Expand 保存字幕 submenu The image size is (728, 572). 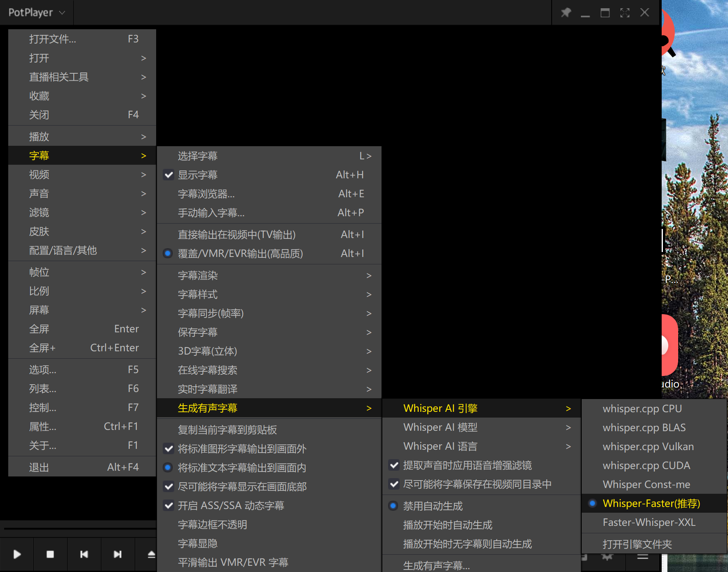269,332
